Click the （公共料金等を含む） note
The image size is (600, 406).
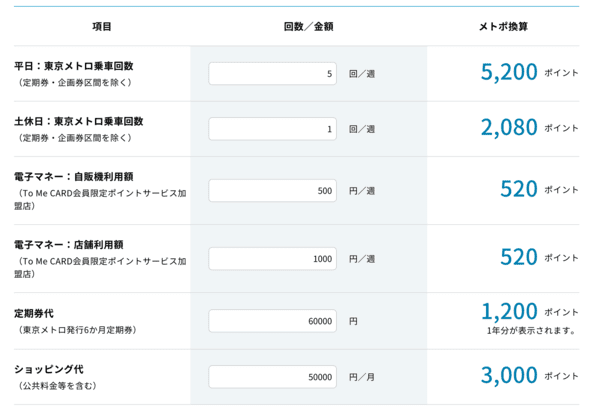point(56,386)
